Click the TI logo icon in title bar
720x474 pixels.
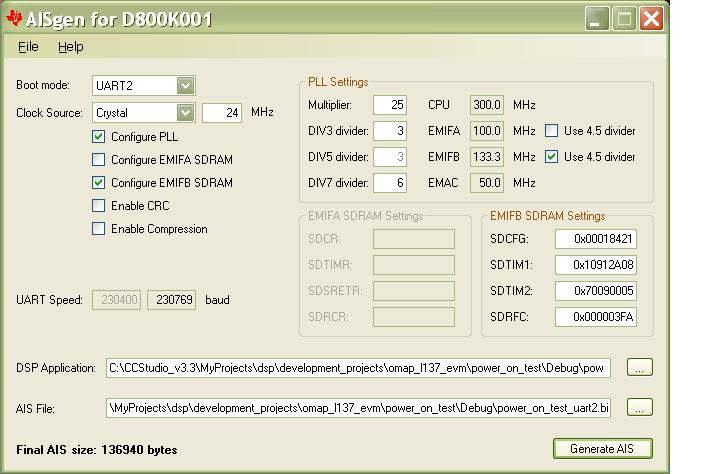click(14, 18)
